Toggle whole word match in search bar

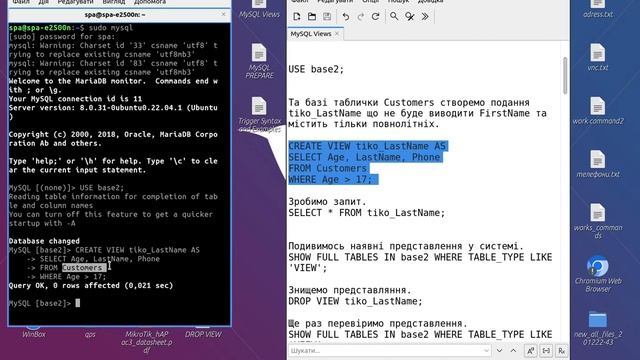(546, 351)
